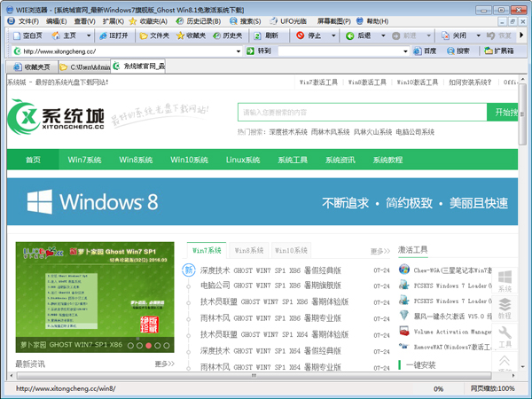This screenshot has height=399, width=532.
Task: Open the 停止 dropdown arrow
Action: 333,35
